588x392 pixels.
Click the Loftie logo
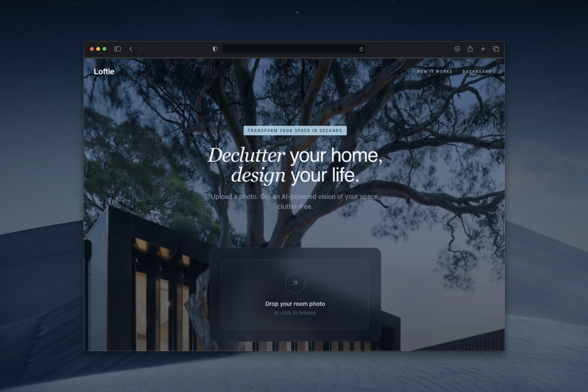click(x=104, y=72)
